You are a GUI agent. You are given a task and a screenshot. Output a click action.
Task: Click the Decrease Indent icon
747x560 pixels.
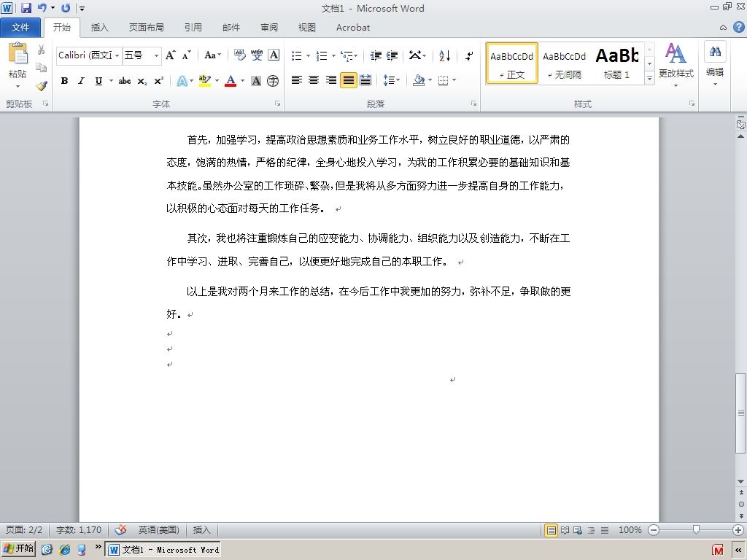coord(376,55)
